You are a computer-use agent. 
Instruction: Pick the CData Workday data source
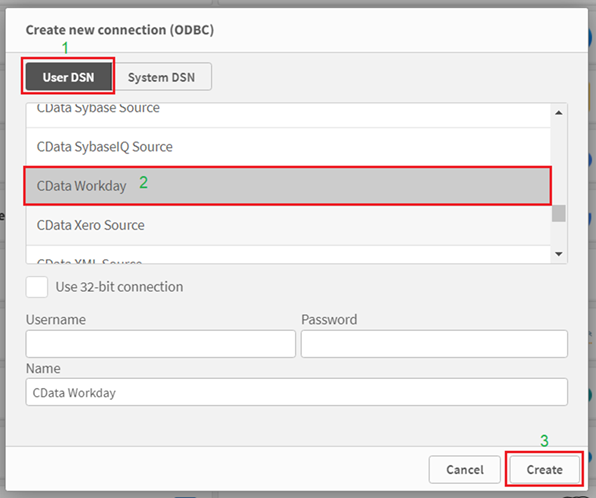[x=288, y=186]
